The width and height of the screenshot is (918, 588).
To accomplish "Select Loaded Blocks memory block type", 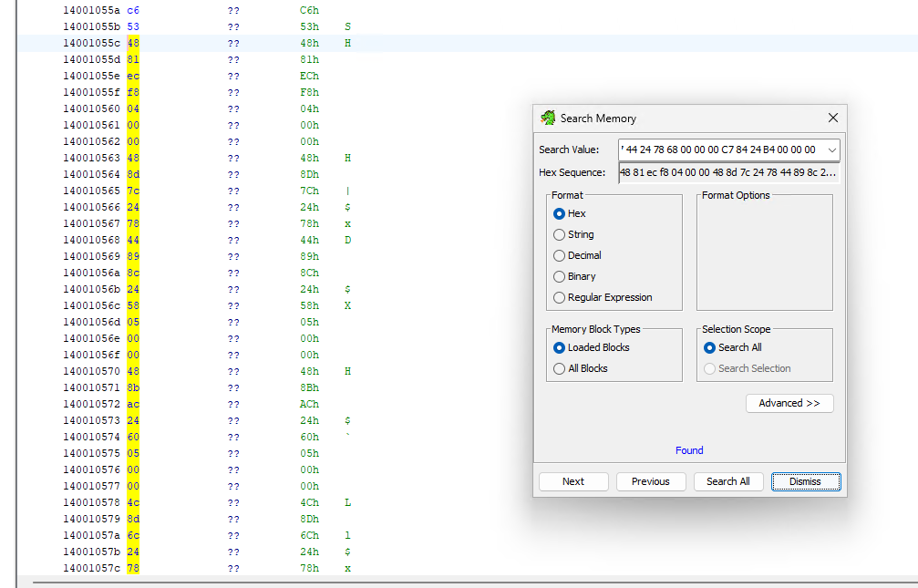I will point(560,347).
